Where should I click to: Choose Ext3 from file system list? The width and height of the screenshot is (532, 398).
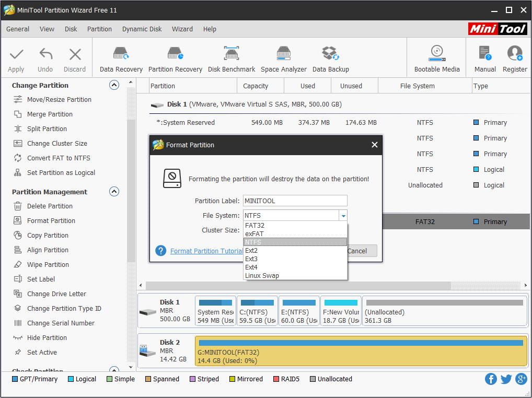[x=295, y=259]
